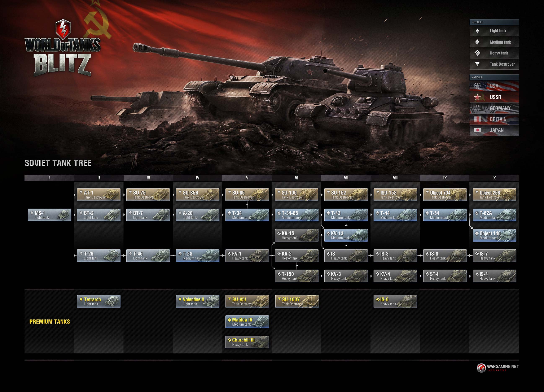544x392 pixels.
Task: Select the T-34 medium tank card
Action: (x=247, y=215)
